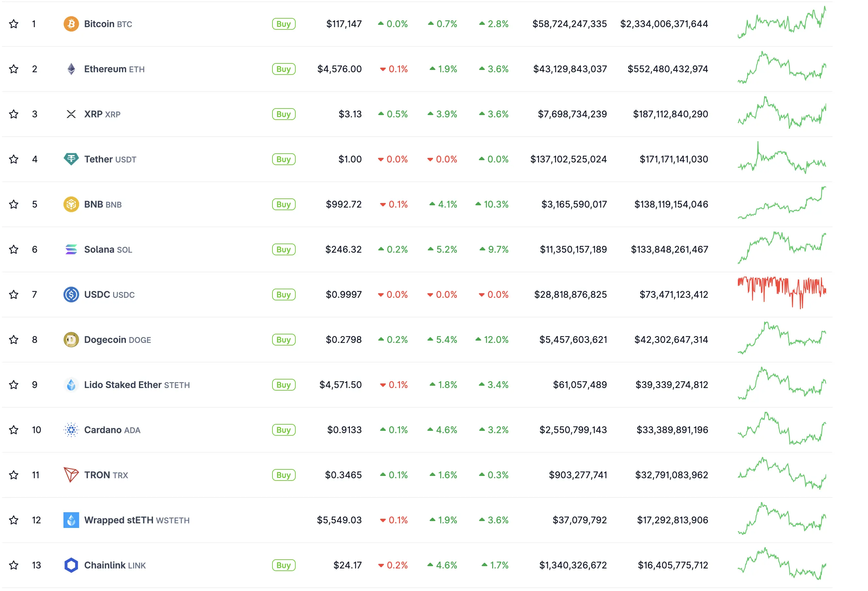Click the Bitcoin logo icon
The image size is (868, 591).
coord(71,24)
